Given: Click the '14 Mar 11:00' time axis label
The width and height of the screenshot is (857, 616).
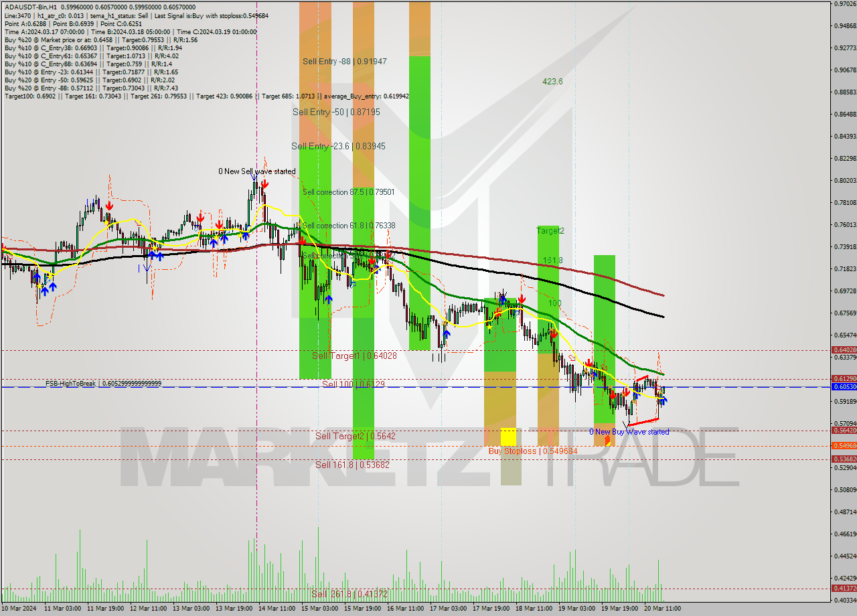Looking at the screenshot, I should pos(278,609).
